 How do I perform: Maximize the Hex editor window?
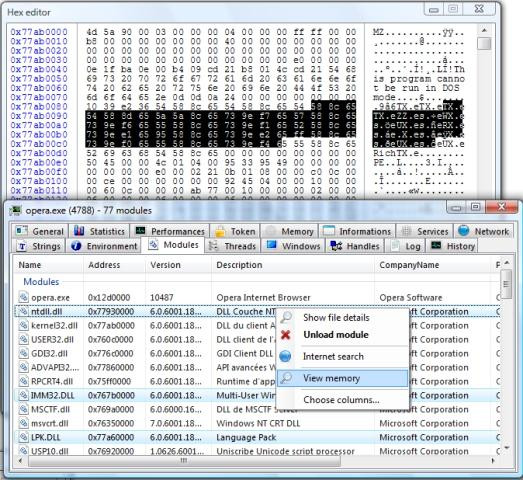point(453,9)
